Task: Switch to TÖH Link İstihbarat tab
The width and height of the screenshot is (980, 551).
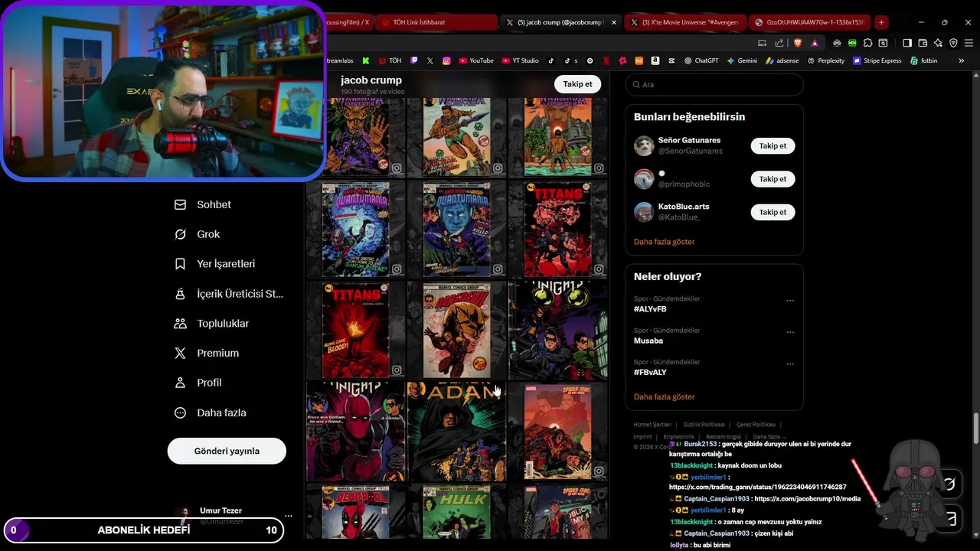Action: [436, 22]
